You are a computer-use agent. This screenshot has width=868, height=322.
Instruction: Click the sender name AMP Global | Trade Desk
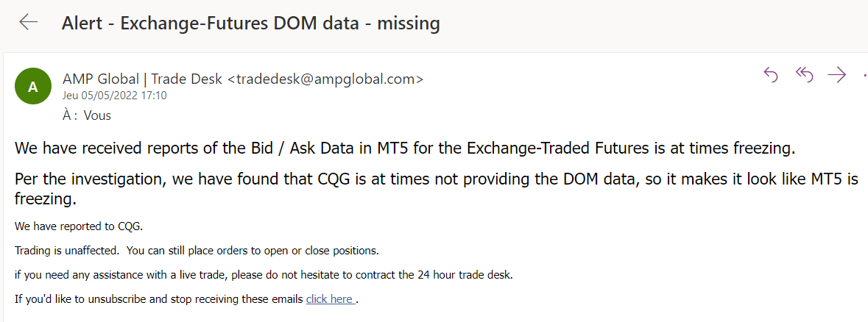click(x=143, y=79)
